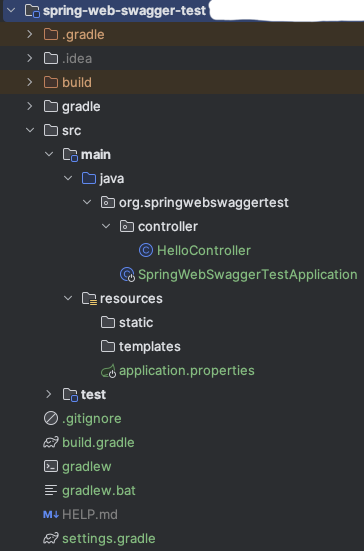364x551 pixels.
Task: Collapse the org.springwebswaggertest package chevron
Action: 87,202
